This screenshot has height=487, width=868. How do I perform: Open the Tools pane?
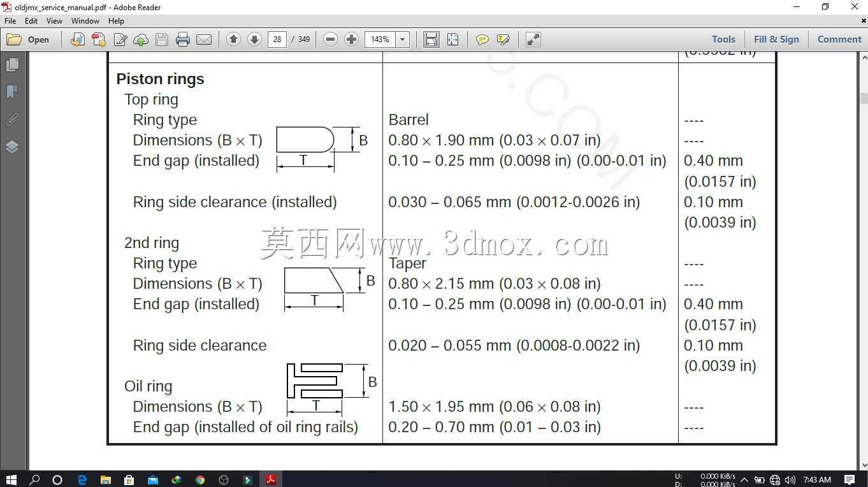click(723, 40)
